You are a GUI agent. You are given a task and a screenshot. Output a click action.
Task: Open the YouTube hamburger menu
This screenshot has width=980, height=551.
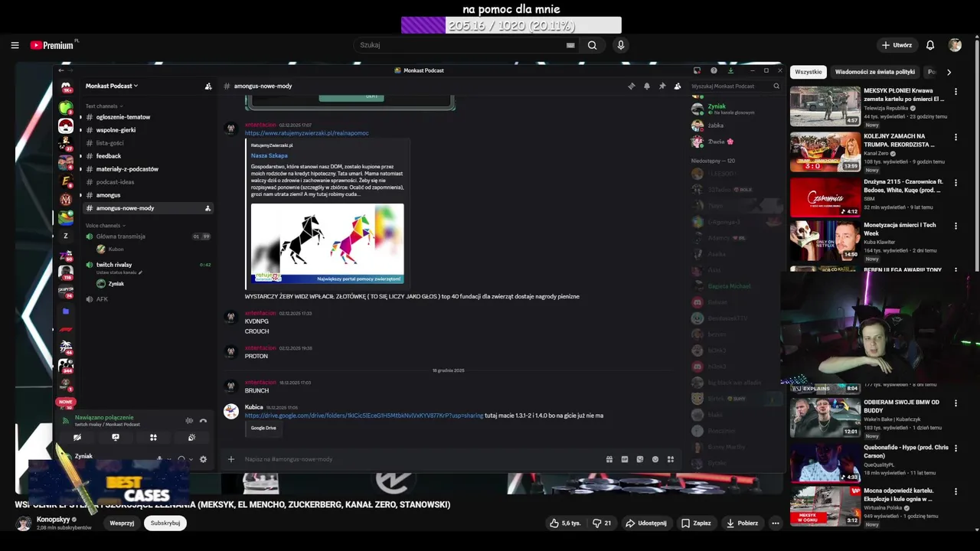click(x=15, y=45)
